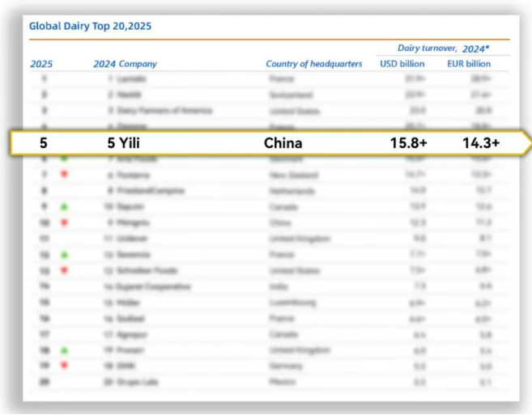532x415 pixels.
Task: Click the 15.8+ USD value for Yili
Action: [x=409, y=143]
